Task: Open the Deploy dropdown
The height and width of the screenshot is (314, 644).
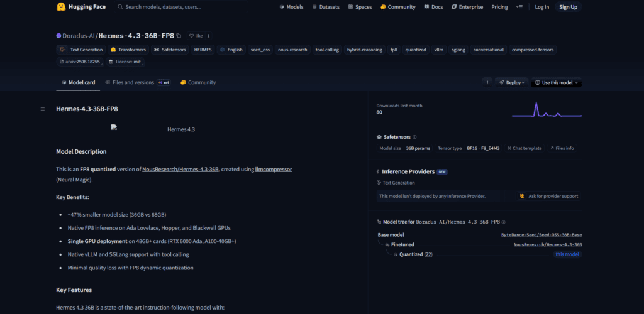Action: click(x=512, y=82)
